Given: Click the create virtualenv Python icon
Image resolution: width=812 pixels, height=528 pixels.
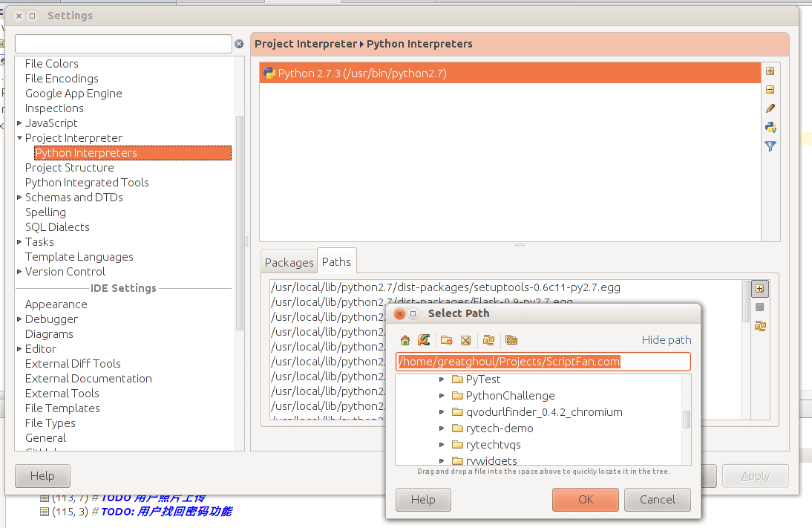Looking at the screenshot, I should 770,127.
